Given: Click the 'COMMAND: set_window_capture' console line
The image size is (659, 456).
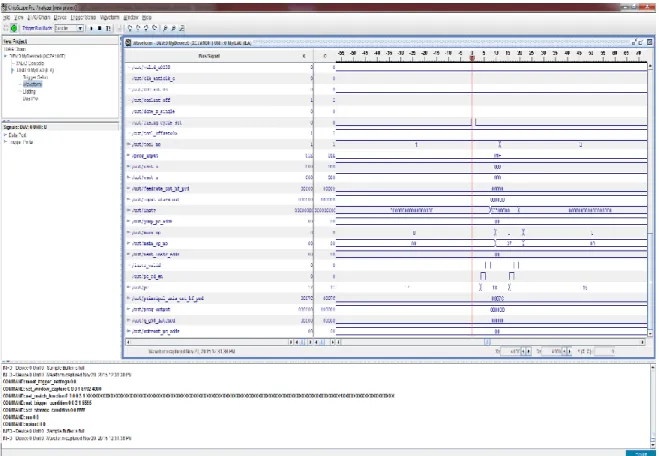Looking at the screenshot, I should tap(52, 389).
